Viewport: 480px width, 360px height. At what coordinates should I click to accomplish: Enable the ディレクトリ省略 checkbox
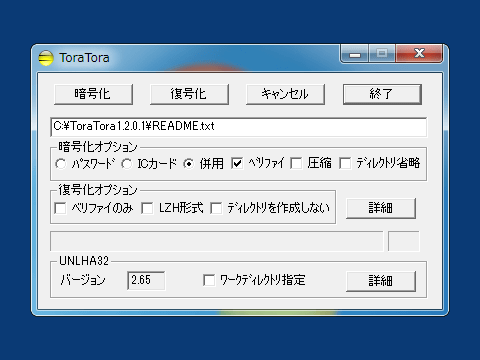(x=345, y=163)
